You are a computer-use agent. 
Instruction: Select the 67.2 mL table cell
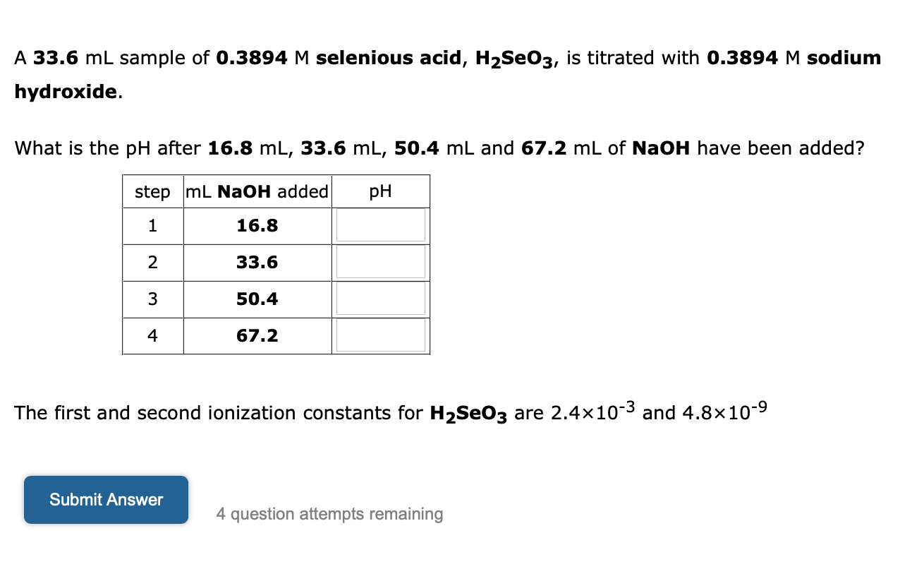[257, 335]
